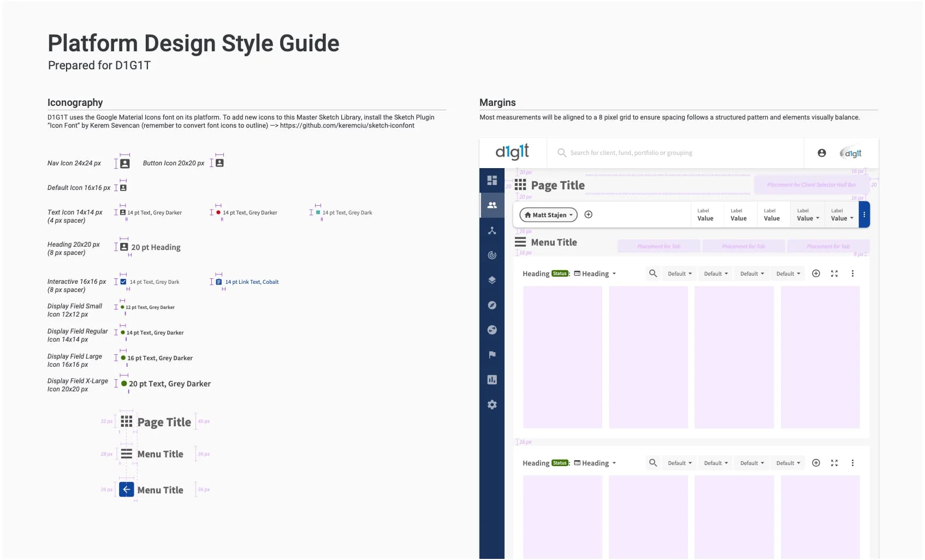The width and height of the screenshot is (925, 560).
Task: Click the hamburger icon beside mockup Menu Title
Action: pyautogui.click(x=520, y=242)
